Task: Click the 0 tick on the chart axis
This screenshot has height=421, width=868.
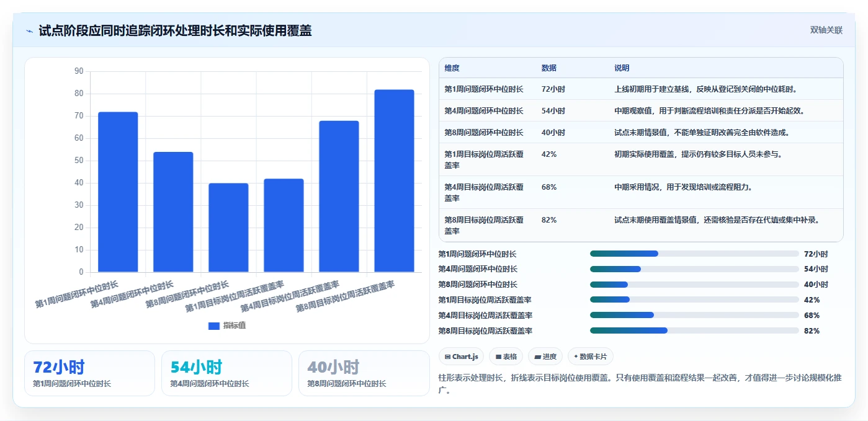Action: pyautogui.click(x=81, y=272)
